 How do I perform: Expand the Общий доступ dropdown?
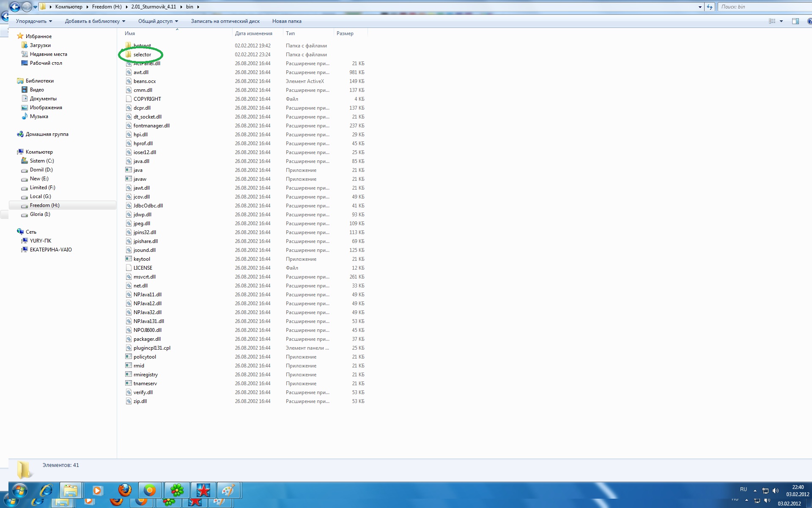[158, 21]
